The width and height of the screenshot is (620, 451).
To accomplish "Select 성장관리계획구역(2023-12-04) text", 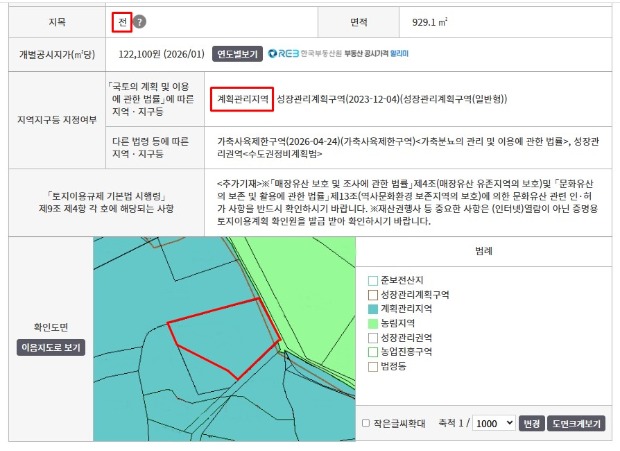I will click(338, 99).
